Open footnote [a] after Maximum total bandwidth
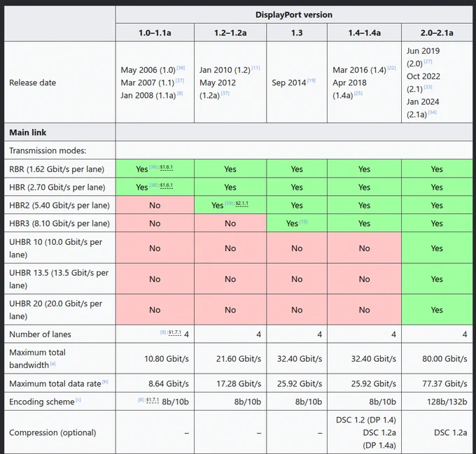 52,363
